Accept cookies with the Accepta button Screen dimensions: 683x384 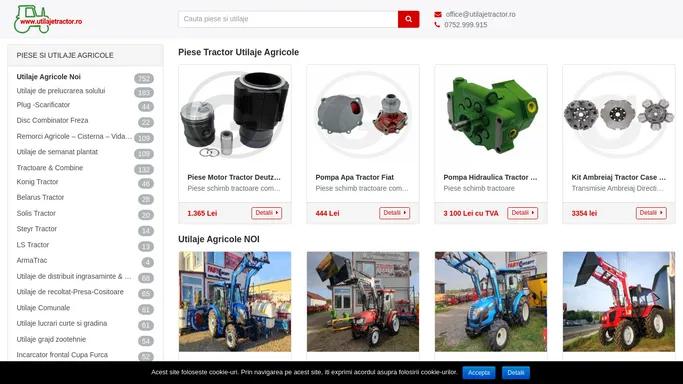[479, 373]
